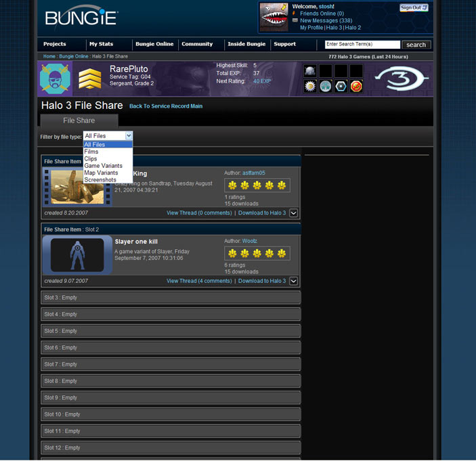Choose Game Variants from the filter list
The height and width of the screenshot is (461, 476).
coord(108,166)
